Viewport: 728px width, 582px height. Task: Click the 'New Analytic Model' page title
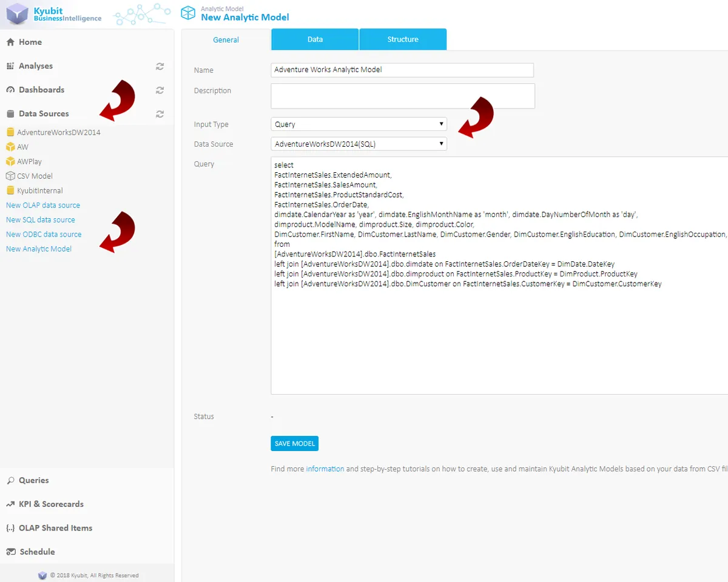(245, 18)
